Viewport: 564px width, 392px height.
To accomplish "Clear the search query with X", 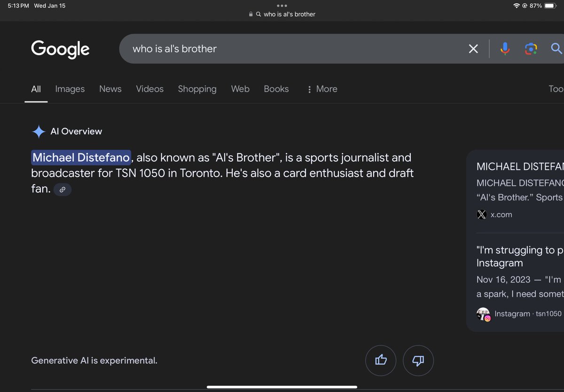I will (x=473, y=49).
